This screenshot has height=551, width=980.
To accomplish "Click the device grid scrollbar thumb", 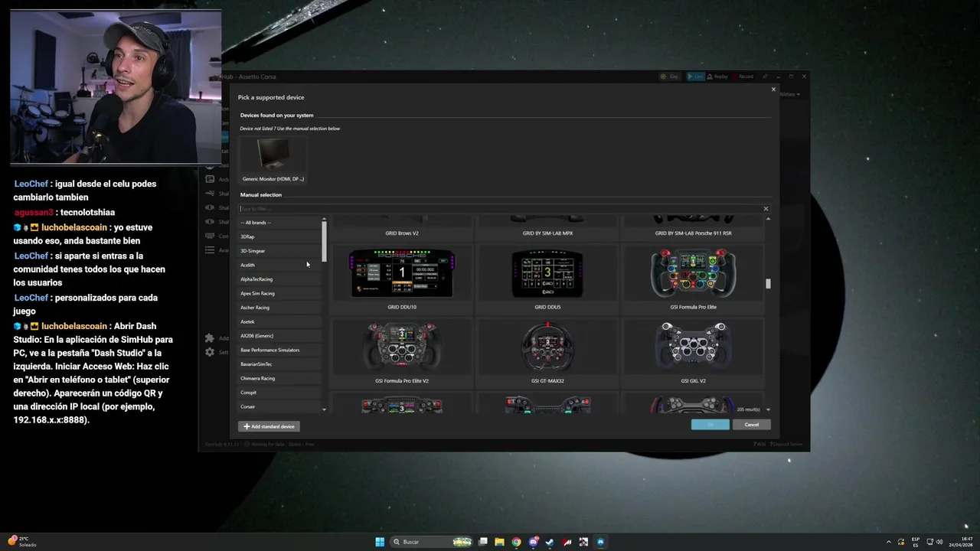I will pyautogui.click(x=768, y=284).
